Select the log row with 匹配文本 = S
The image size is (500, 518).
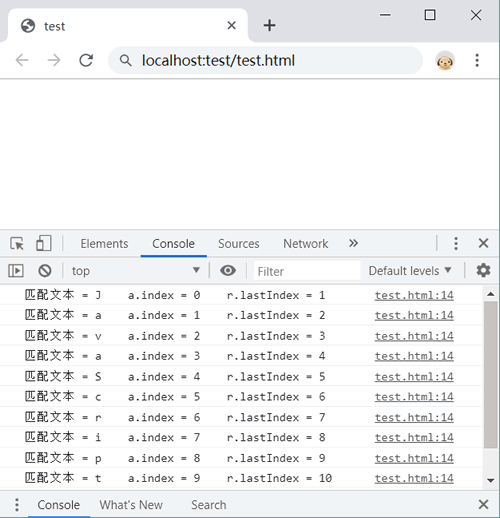click(x=241, y=376)
